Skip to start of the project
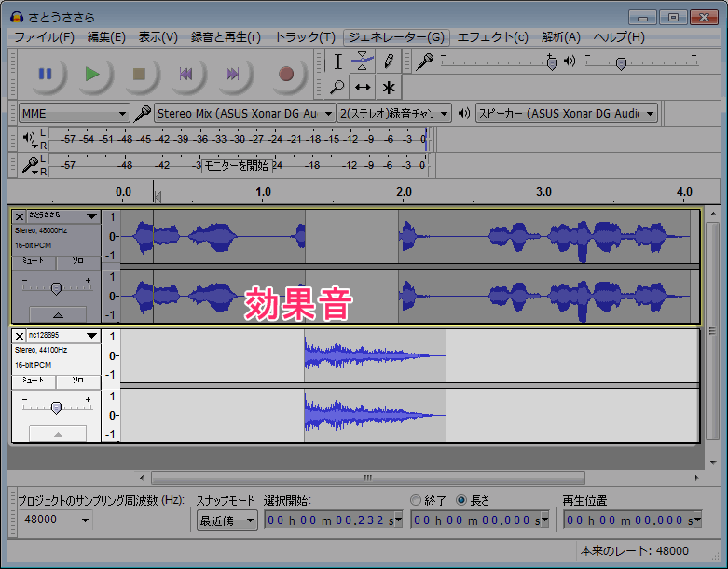 coord(185,74)
